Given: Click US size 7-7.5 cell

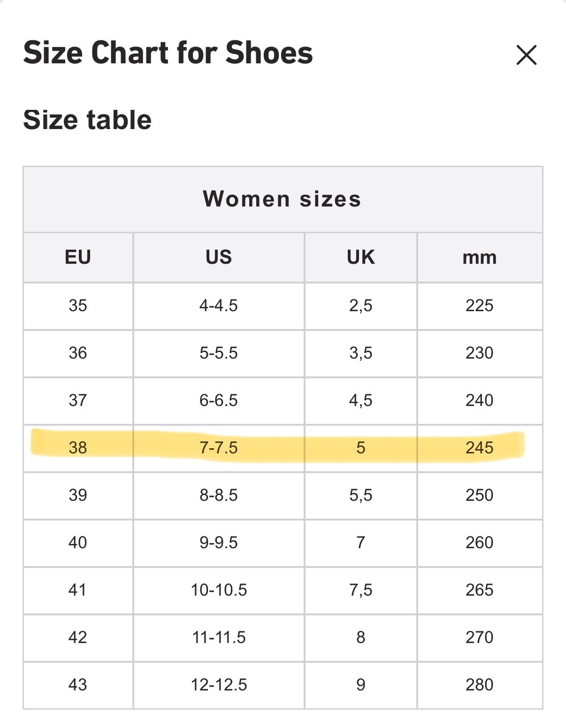Looking at the screenshot, I should 219,448.
